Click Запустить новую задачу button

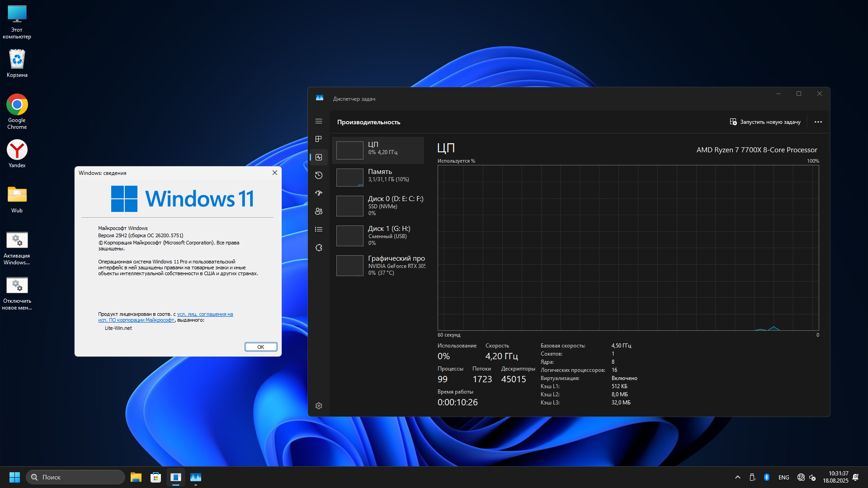tap(765, 122)
